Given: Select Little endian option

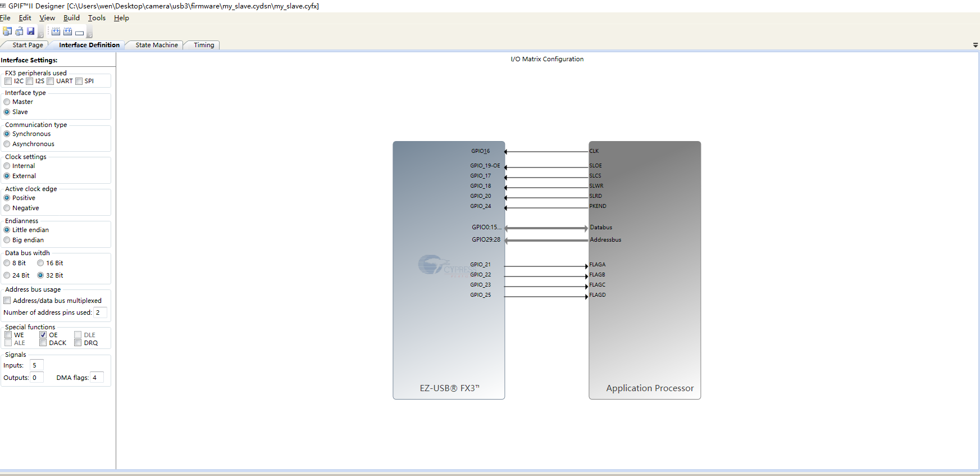Looking at the screenshot, I should pyautogui.click(x=7, y=230).
